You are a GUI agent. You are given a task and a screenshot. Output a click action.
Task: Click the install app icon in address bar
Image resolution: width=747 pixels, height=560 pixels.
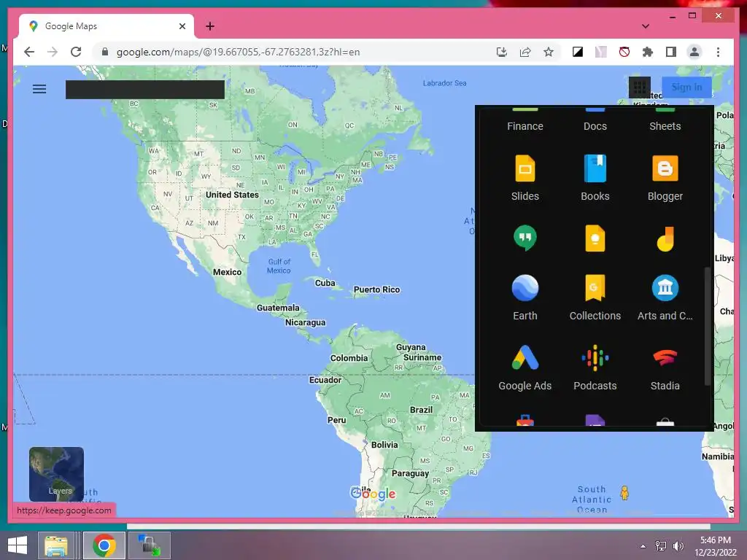pyautogui.click(x=502, y=52)
